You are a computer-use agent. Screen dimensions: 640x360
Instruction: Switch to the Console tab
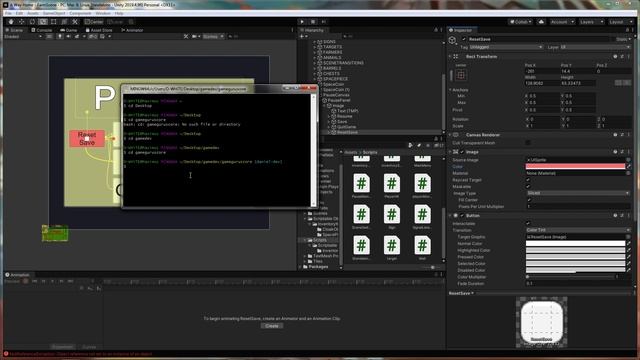(x=42, y=30)
